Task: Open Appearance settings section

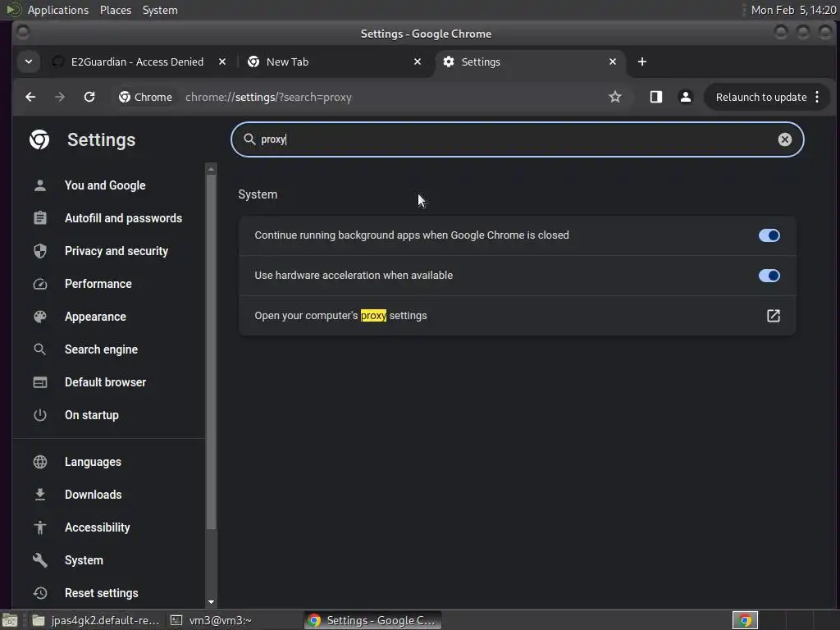Action: (95, 317)
